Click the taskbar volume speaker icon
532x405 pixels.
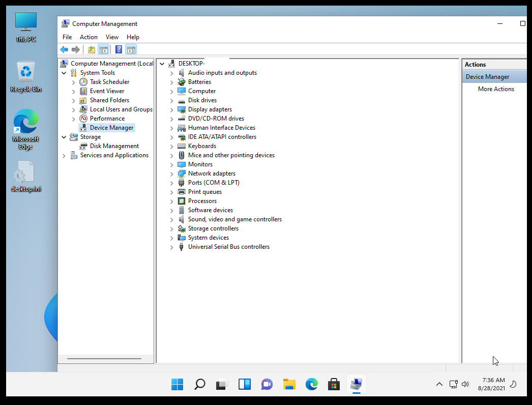[465, 384]
